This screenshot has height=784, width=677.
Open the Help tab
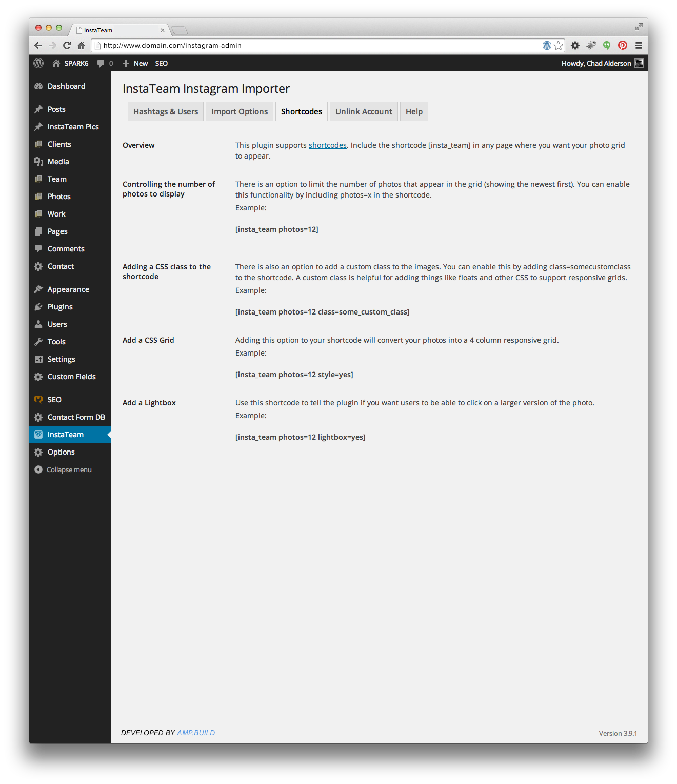click(x=414, y=111)
